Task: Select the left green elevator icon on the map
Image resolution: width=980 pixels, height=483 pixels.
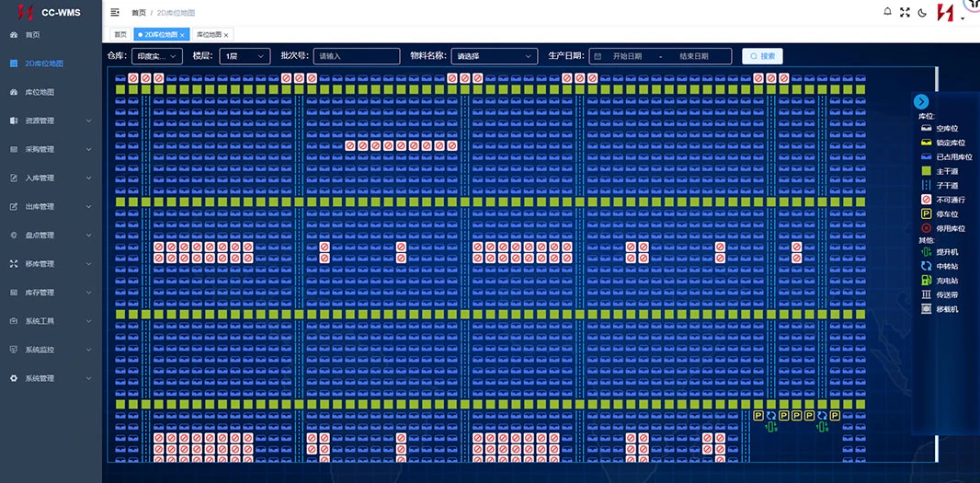Action: tap(771, 427)
